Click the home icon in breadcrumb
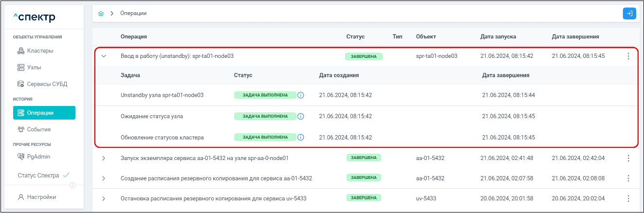The height and width of the screenshot is (213, 644). 101,14
